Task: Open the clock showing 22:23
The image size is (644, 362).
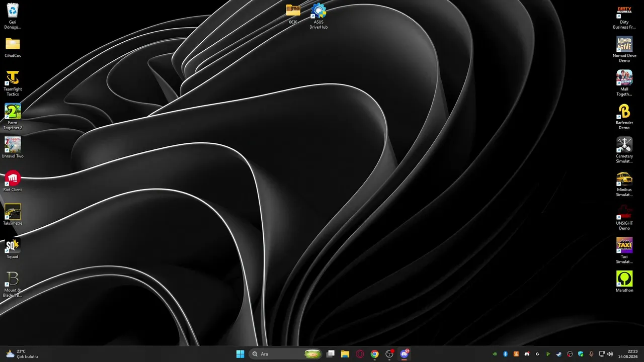Action: (628, 354)
